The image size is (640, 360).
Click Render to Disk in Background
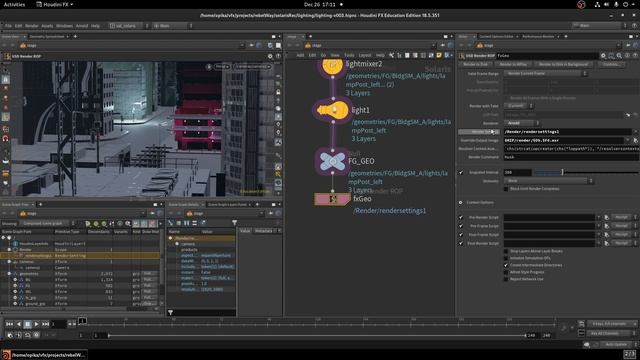tap(563, 64)
